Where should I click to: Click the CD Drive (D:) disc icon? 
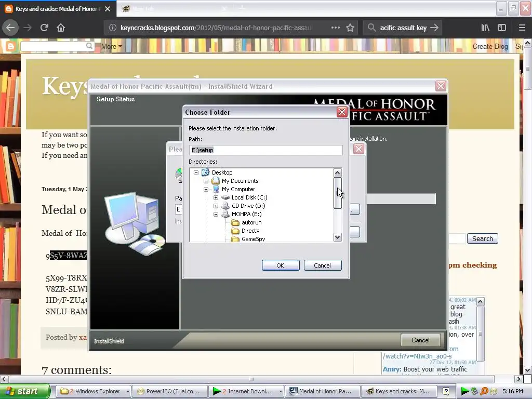coord(225,206)
